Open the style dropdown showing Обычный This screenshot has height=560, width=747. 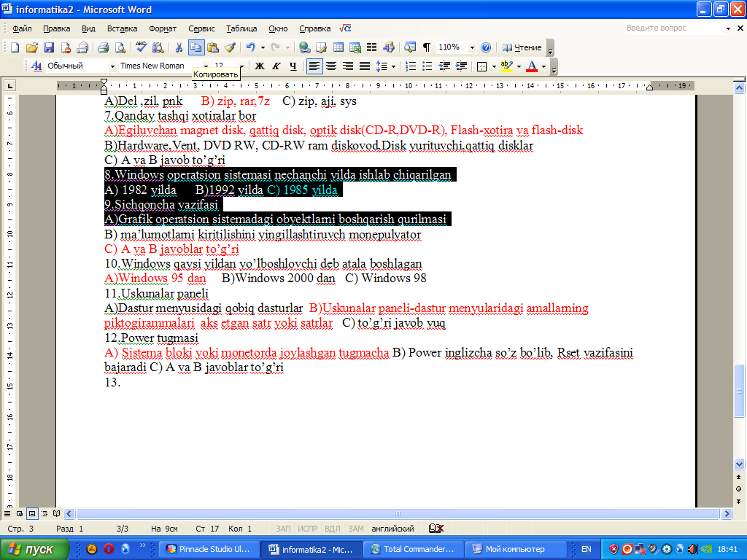[x=112, y=66]
